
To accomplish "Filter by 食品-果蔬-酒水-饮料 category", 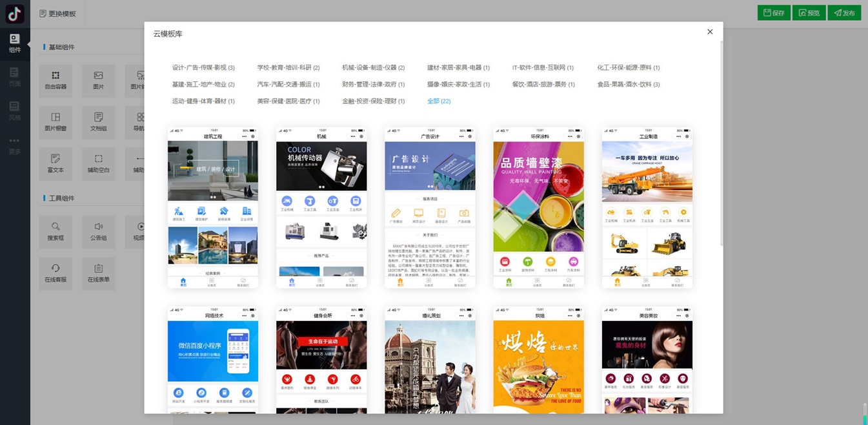I will [629, 84].
